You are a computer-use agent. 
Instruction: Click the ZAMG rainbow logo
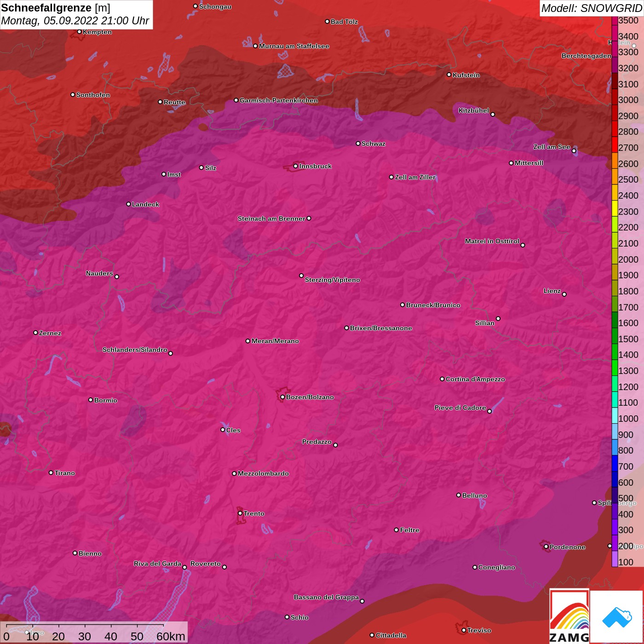pyautogui.click(x=569, y=616)
